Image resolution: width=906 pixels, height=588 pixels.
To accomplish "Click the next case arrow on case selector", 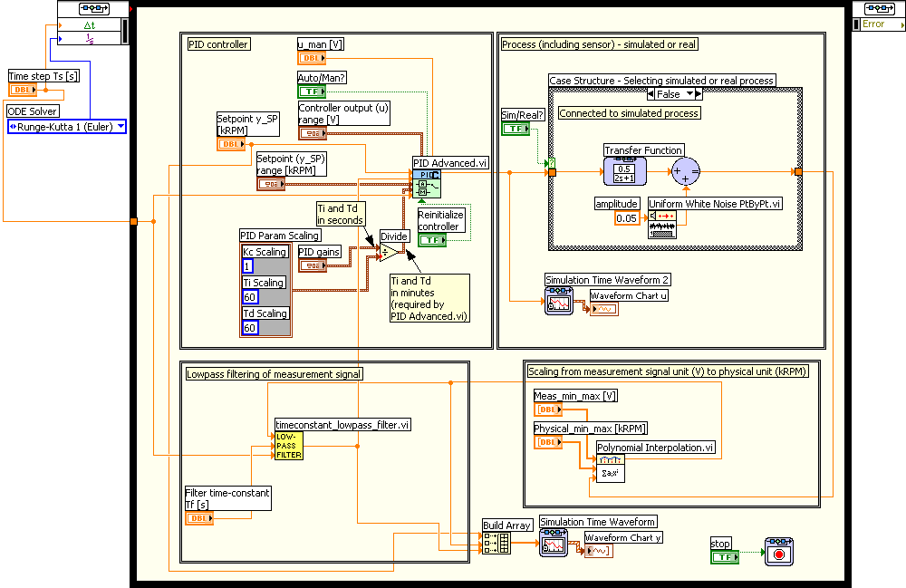I will click(699, 94).
